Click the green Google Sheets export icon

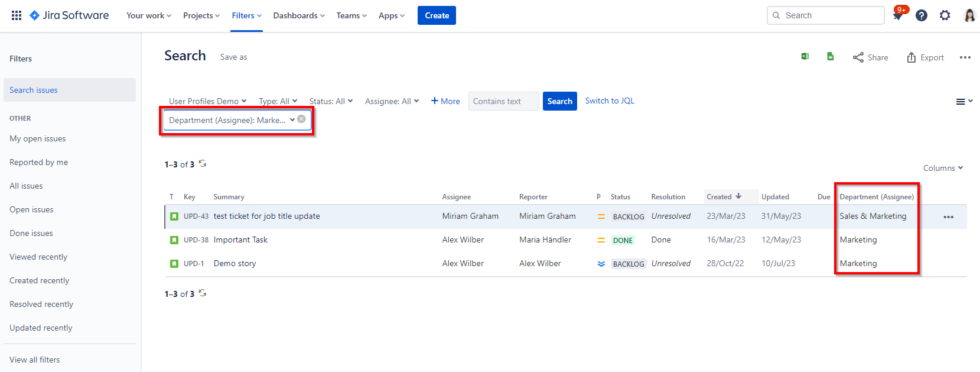point(831,57)
